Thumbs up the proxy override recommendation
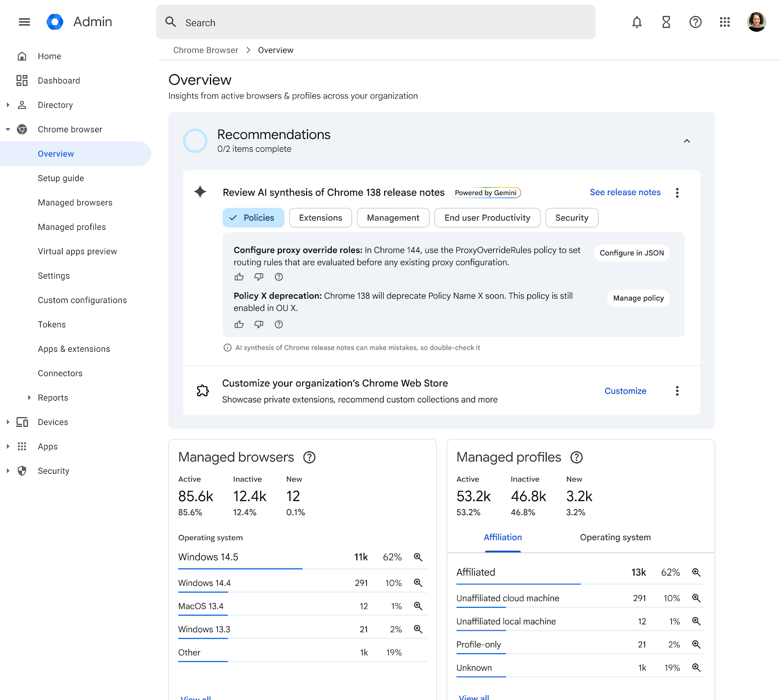The width and height of the screenshot is (781, 700). pos(239,277)
